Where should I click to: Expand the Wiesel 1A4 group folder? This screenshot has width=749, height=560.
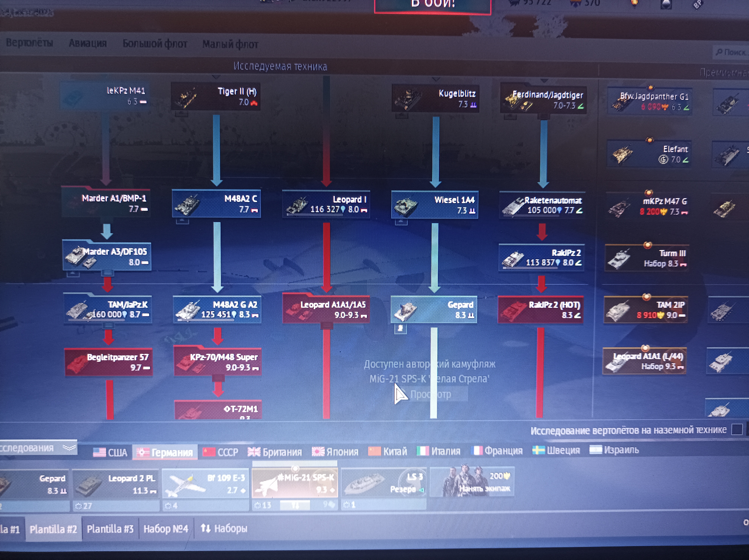click(401, 222)
